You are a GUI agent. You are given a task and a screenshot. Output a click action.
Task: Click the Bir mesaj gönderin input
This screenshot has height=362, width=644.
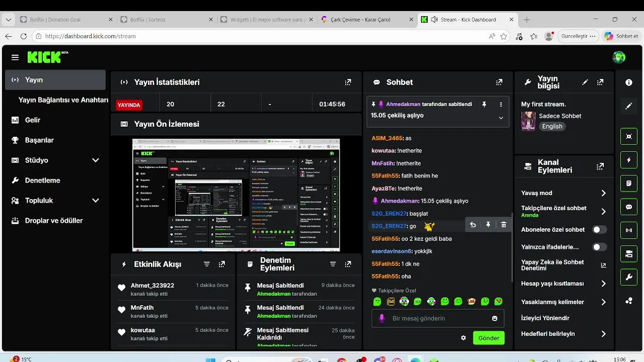(x=438, y=318)
